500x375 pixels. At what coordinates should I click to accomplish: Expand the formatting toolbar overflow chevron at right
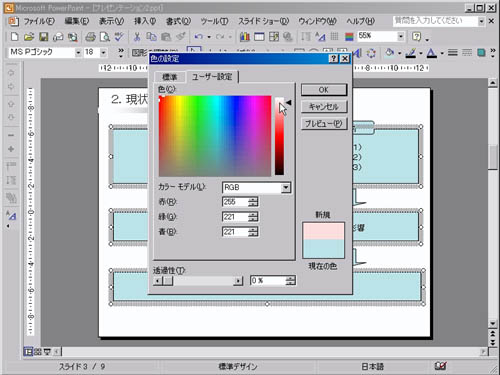click(493, 52)
